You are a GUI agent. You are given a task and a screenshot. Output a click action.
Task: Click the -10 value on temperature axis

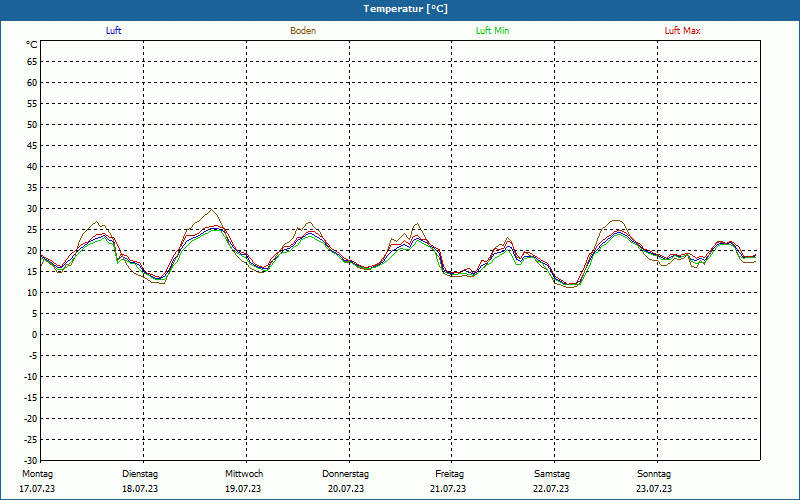[32, 377]
